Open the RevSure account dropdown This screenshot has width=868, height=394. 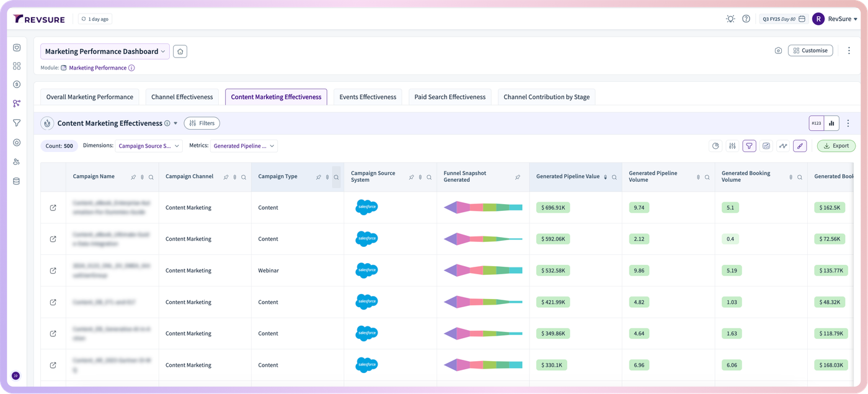(843, 19)
